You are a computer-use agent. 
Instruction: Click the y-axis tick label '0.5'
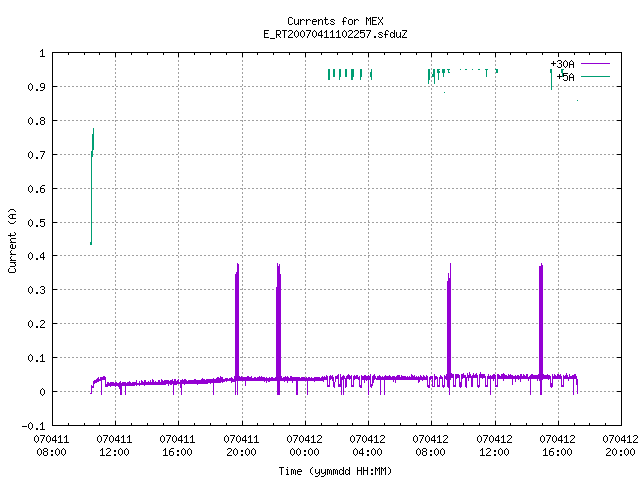[36, 223]
